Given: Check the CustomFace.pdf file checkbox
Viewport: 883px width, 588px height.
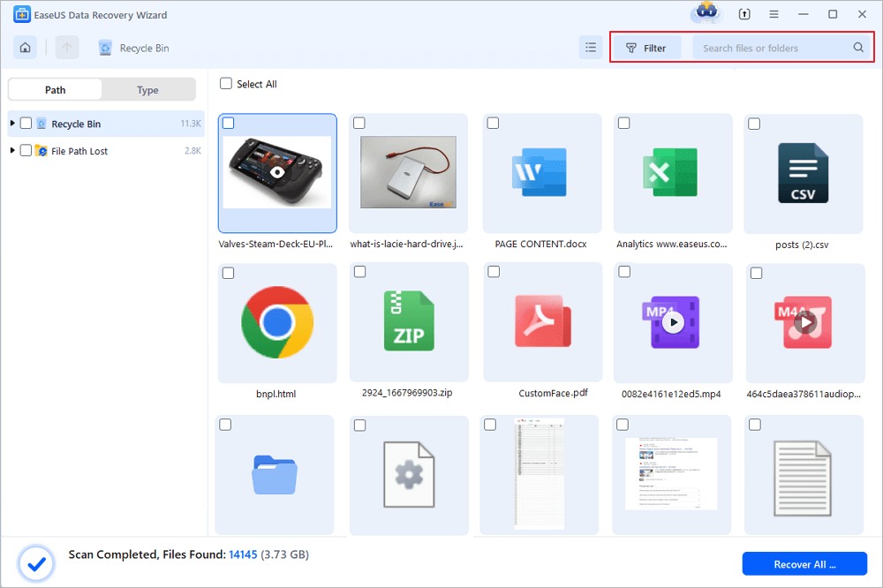Looking at the screenshot, I should pyautogui.click(x=491, y=272).
